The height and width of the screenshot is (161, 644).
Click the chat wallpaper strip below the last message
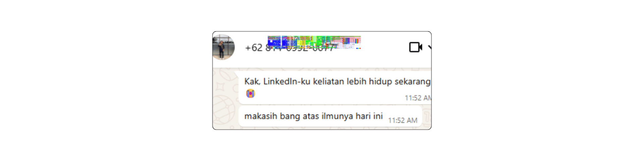pyautogui.click(x=322, y=128)
